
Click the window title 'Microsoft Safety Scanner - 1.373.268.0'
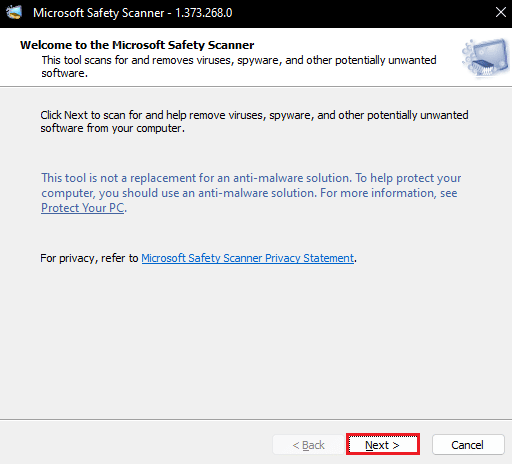pos(133,13)
